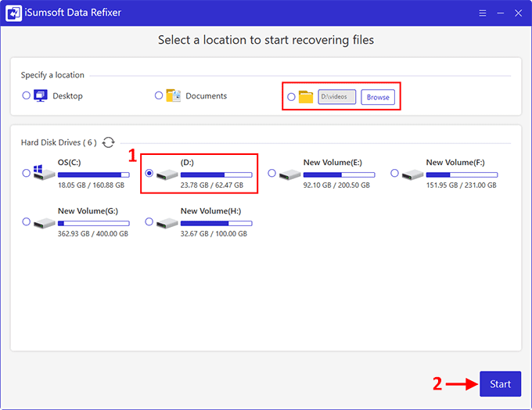Select the New Volume(H:) radio button
Viewport: 532px width, 410px height.
point(149,221)
